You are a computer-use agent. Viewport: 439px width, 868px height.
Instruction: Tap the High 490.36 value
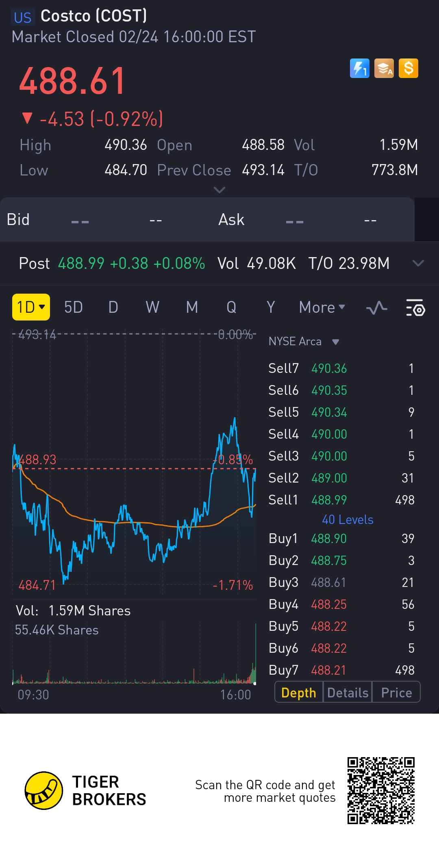pyautogui.click(x=126, y=145)
